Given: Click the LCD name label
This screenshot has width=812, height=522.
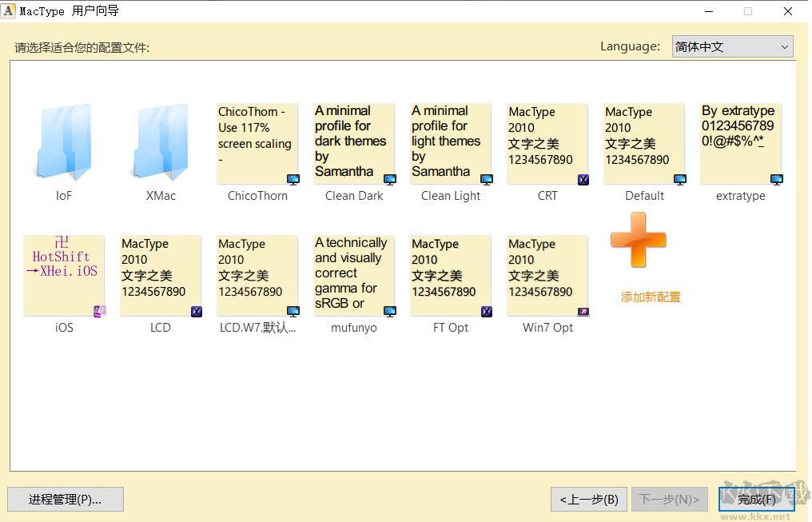Looking at the screenshot, I should tap(161, 327).
